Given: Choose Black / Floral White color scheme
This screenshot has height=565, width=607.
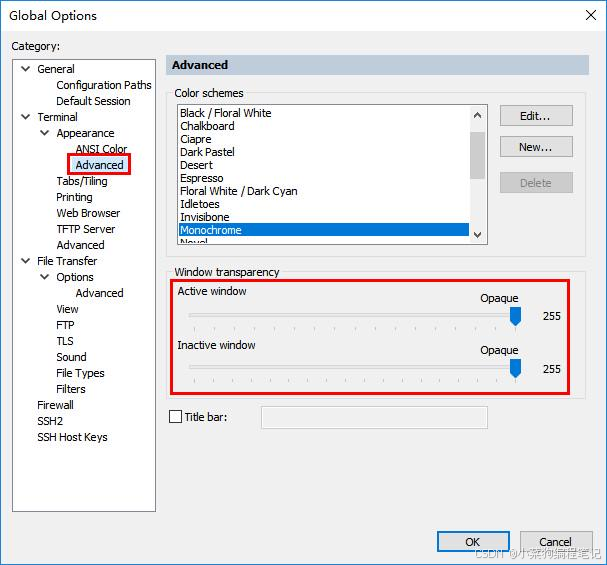Looking at the screenshot, I should click(324, 113).
